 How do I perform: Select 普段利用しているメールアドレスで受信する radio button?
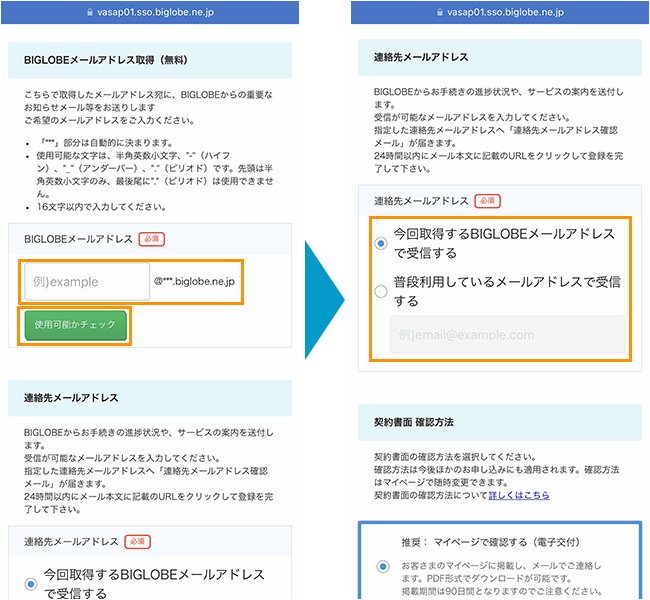(x=381, y=291)
